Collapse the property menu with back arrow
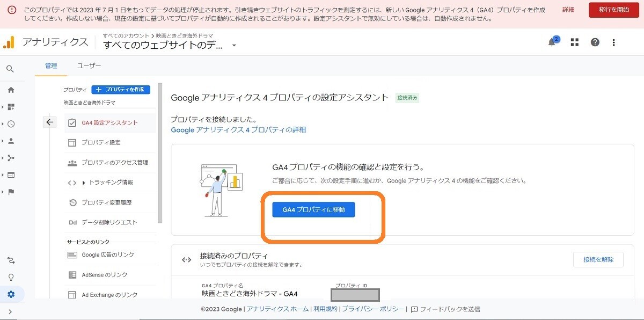 click(x=49, y=122)
